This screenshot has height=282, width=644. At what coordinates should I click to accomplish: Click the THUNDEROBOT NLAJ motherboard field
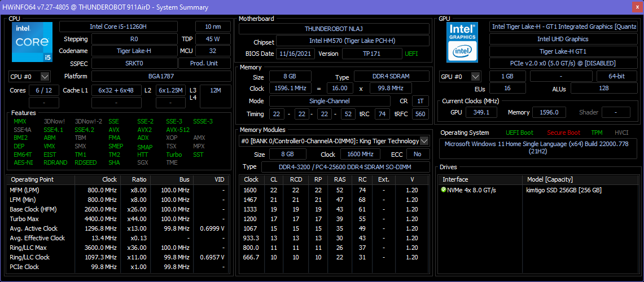[x=334, y=29]
